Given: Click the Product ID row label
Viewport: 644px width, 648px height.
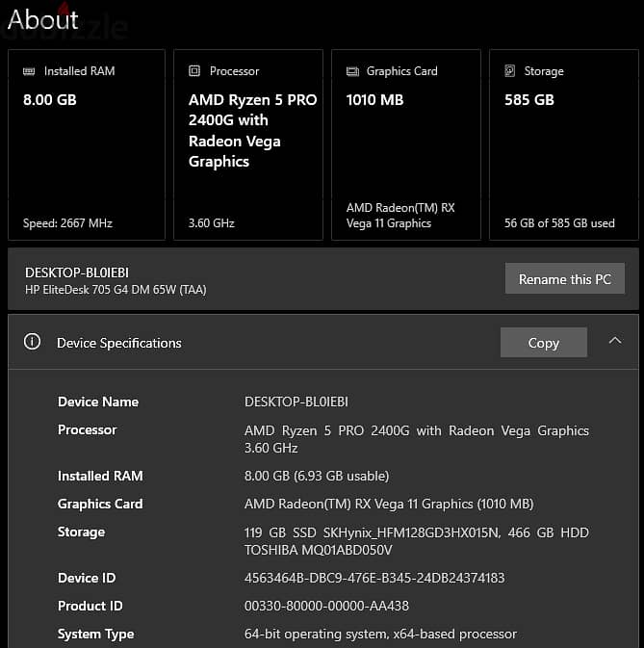Looking at the screenshot, I should coord(90,606).
